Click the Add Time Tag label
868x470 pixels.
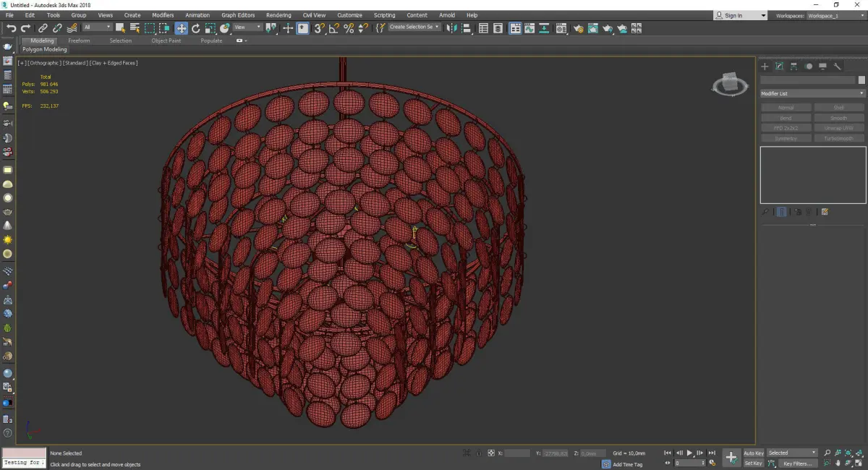(x=627, y=464)
